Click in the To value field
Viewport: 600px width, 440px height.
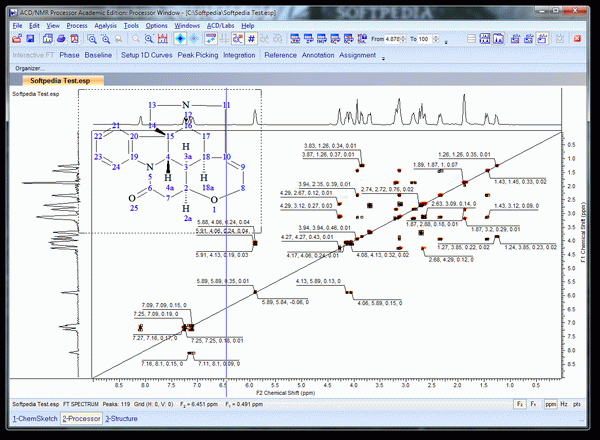(x=425, y=39)
